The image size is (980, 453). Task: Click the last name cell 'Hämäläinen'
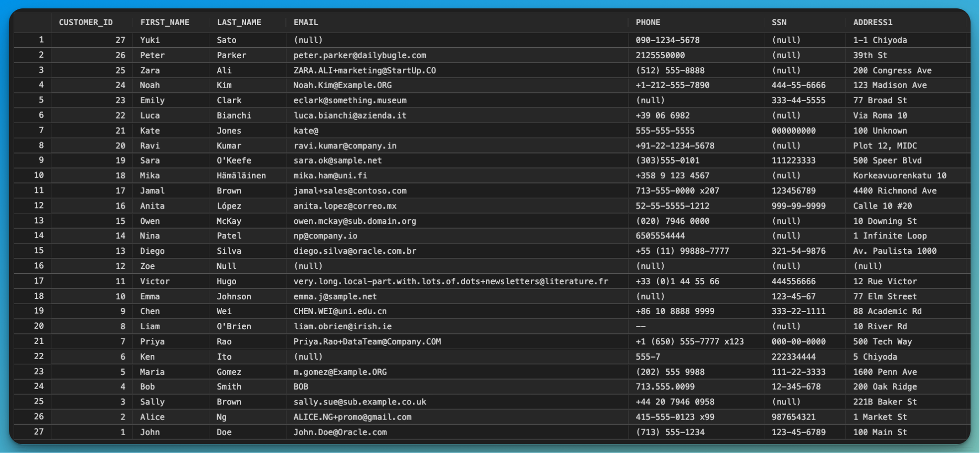coord(241,176)
